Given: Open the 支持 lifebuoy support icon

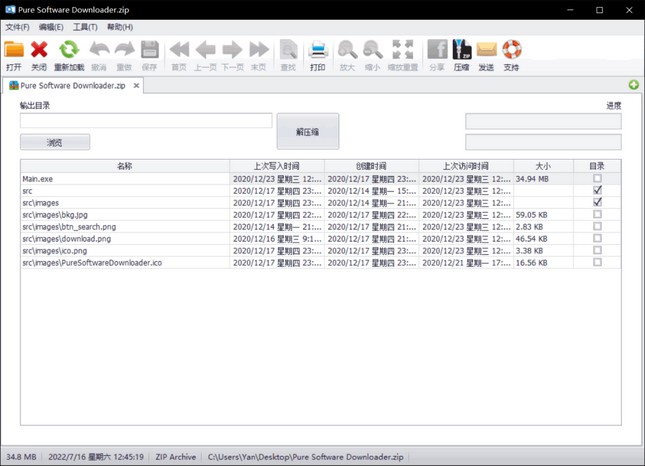Looking at the screenshot, I should [511, 50].
